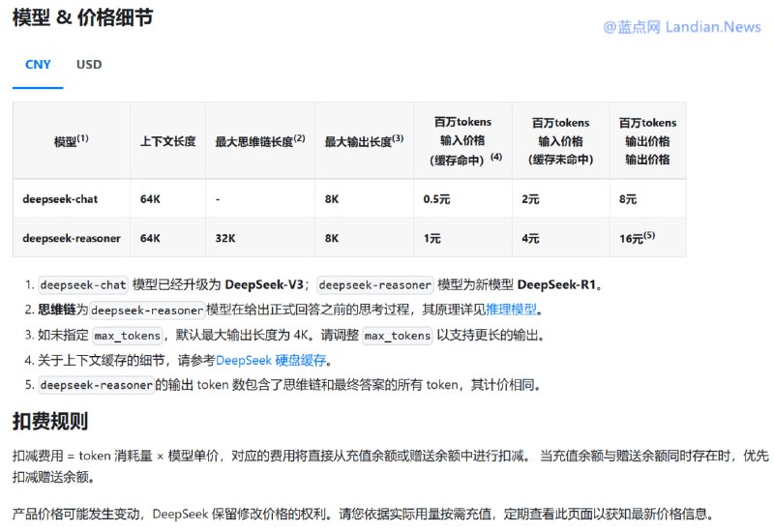Click the deepseek-reasoner code tag in footnote 1
774x532 pixels.
click(375, 284)
